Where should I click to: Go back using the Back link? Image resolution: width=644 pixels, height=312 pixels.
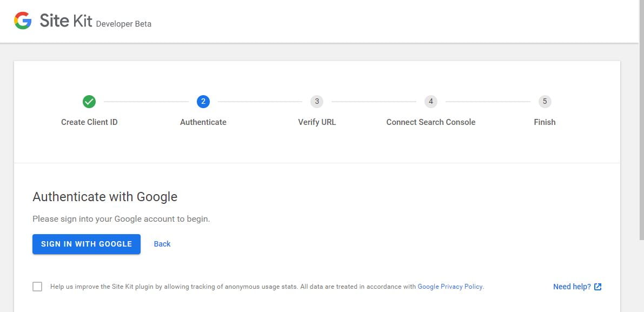[x=162, y=244]
